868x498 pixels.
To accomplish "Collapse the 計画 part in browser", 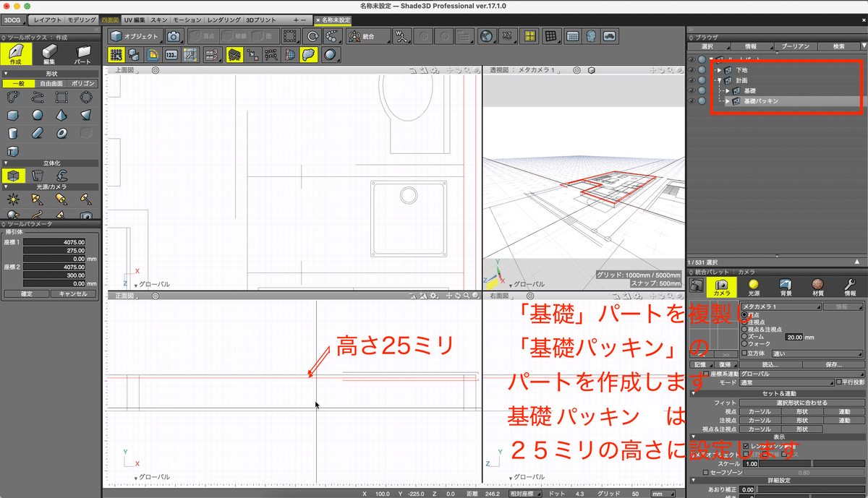I will (720, 80).
